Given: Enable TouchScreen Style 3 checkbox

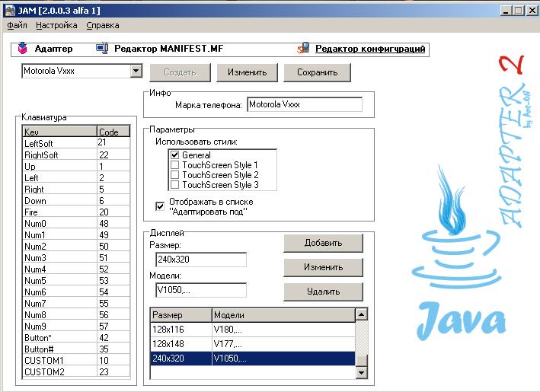Looking at the screenshot, I should click(x=174, y=185).
